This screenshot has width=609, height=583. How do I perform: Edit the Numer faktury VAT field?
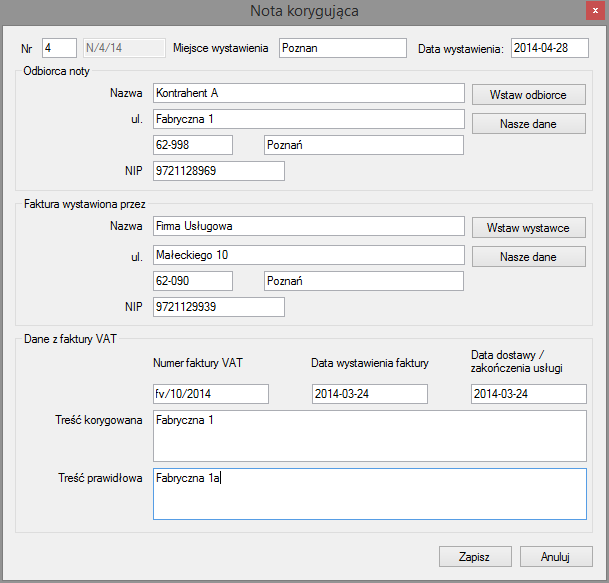pyautogui.click(x=211, y=394)
